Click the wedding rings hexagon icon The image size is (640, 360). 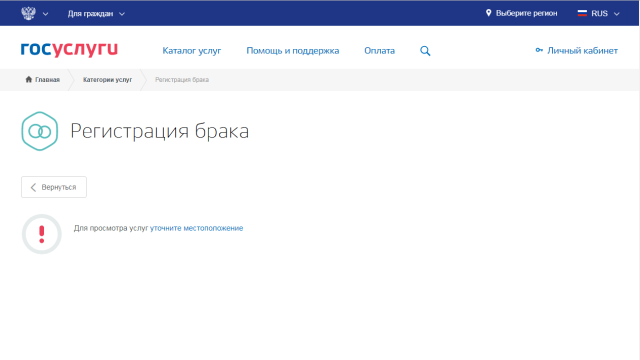pos(40,131)
